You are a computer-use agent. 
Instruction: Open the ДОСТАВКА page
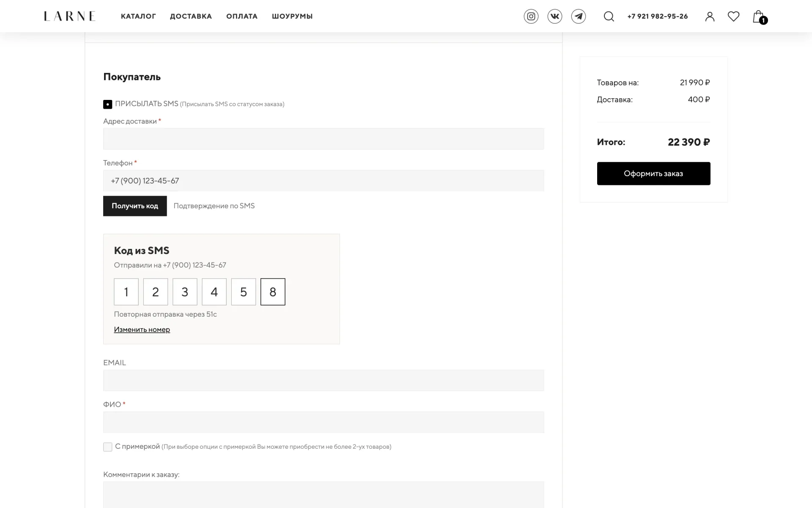click(x=191, y=16)
